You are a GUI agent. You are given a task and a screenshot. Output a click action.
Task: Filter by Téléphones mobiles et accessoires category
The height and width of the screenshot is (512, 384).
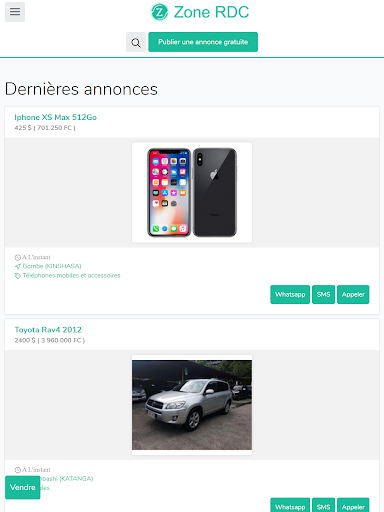(71, 276)
